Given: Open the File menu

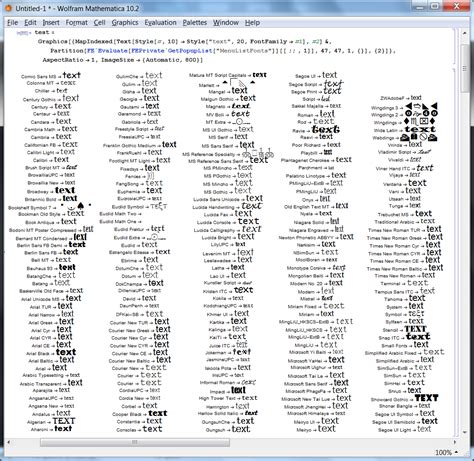Looking at the screenshot, I should pyautogui.click(x=13, y=23).
